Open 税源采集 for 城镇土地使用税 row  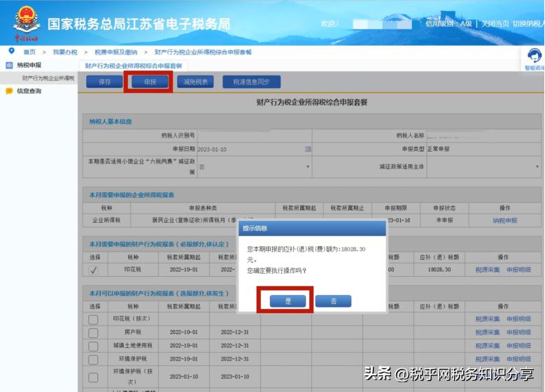click(x=488, y=346)
